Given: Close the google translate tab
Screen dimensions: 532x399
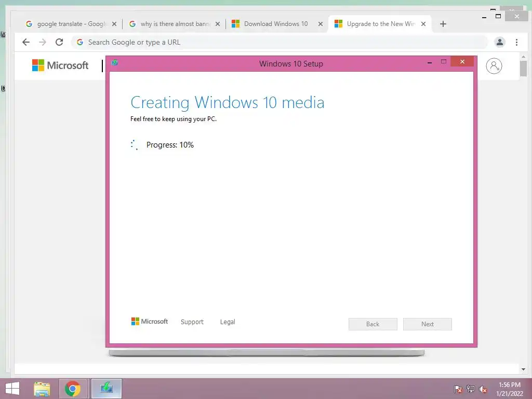Looking at the screenshot, I should pyautogui.click(x=114, y=24).
